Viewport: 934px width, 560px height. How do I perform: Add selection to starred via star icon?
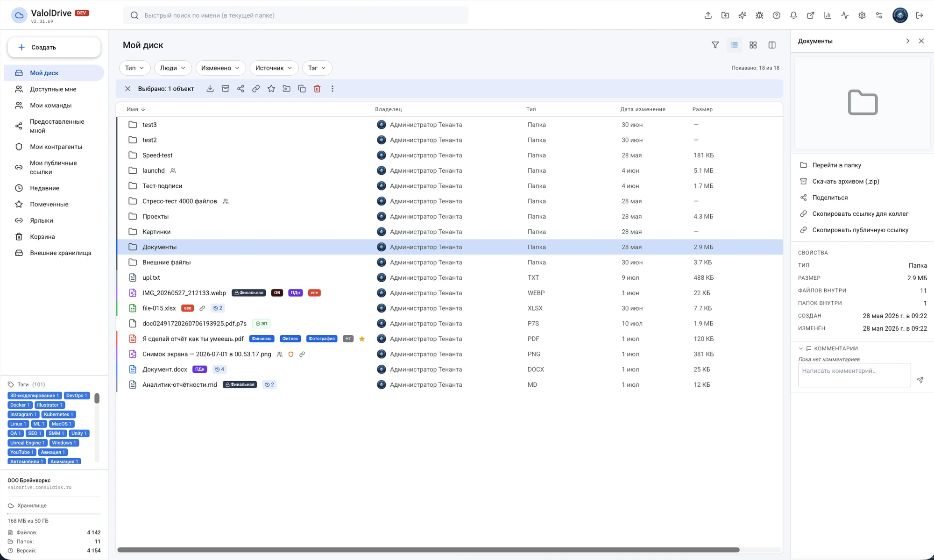[x=271, y=89]
